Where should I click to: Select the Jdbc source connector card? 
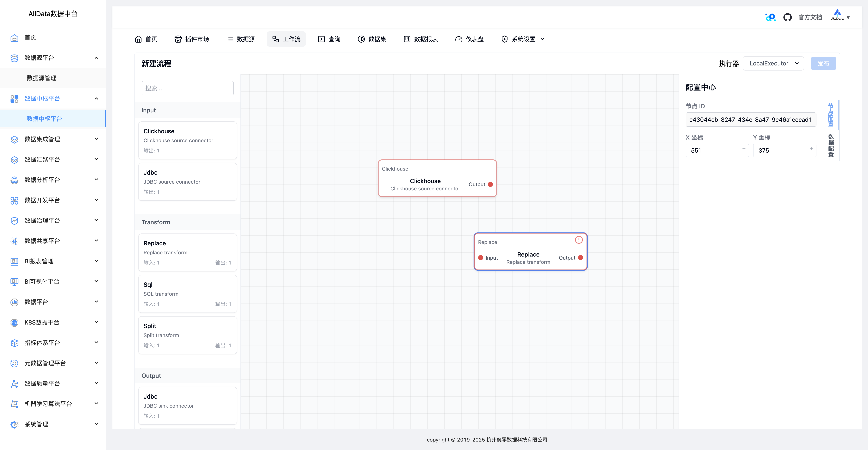(x=187, y=182)
